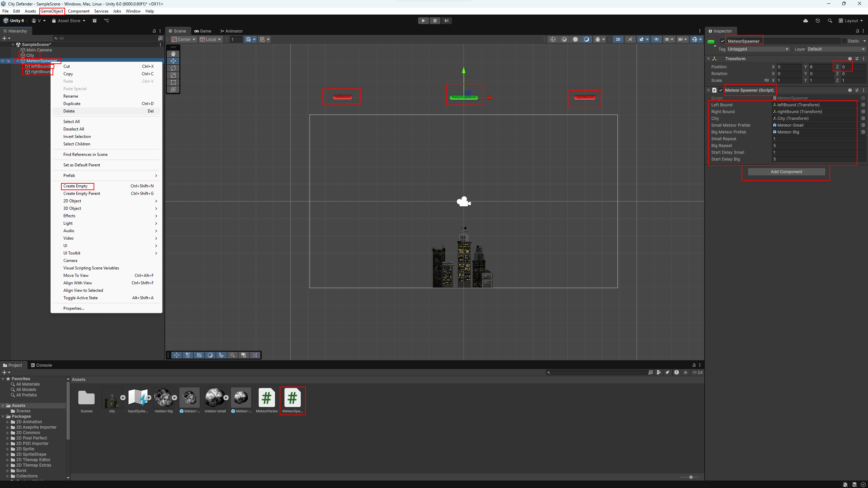Collapse the MeteorSpawner hierarchy item
The height and width of the screenshot is (488, 868).
click(18, 61)
